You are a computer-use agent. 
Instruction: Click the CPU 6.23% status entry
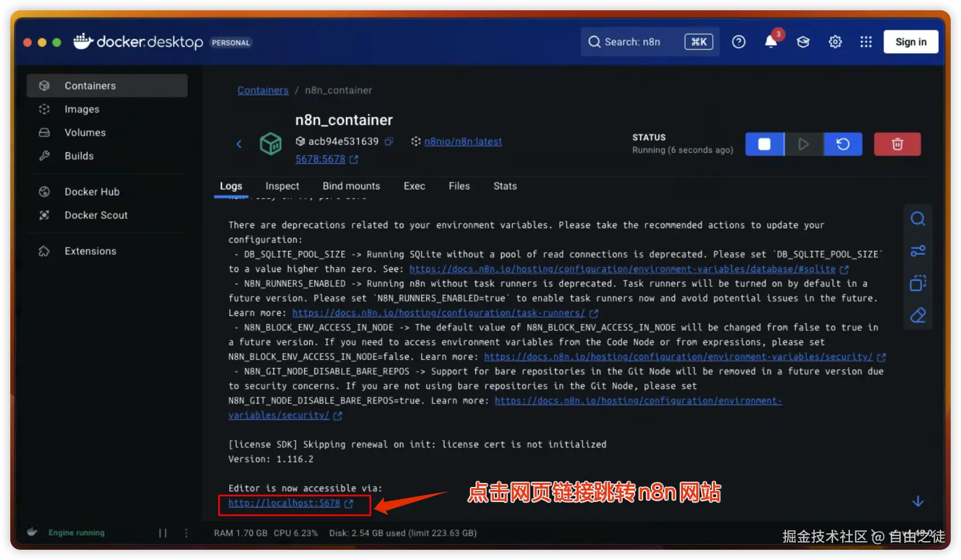296,533
